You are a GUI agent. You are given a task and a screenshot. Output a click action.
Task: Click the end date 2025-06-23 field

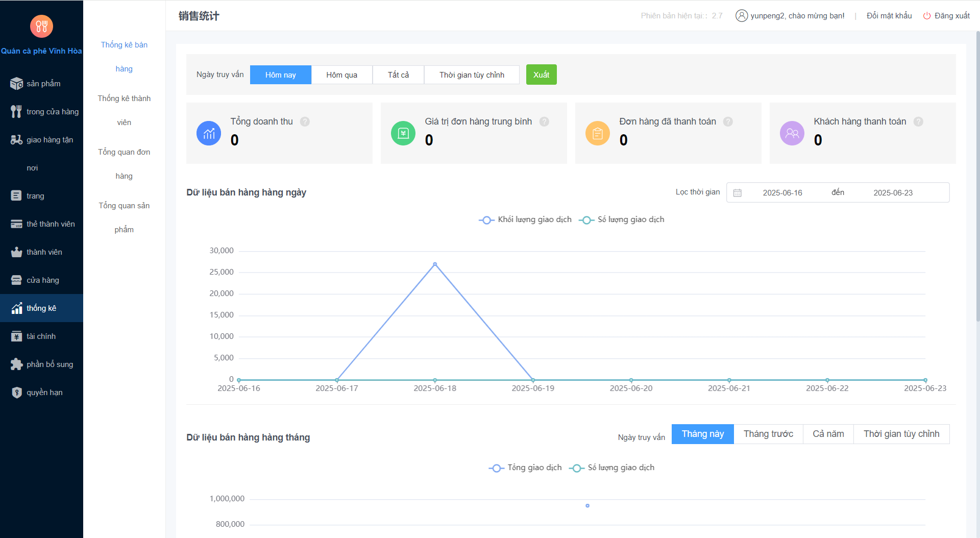tap(893, 193)
